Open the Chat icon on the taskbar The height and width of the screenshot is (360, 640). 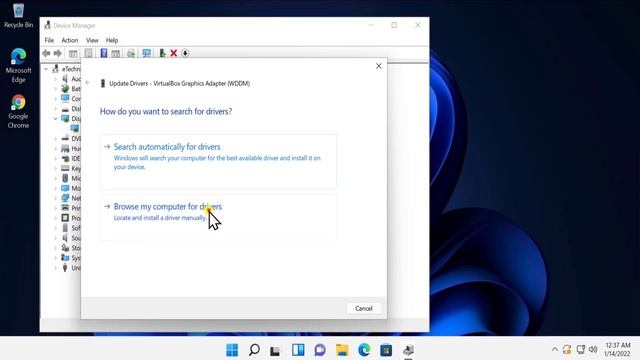[x=320, y=350]
